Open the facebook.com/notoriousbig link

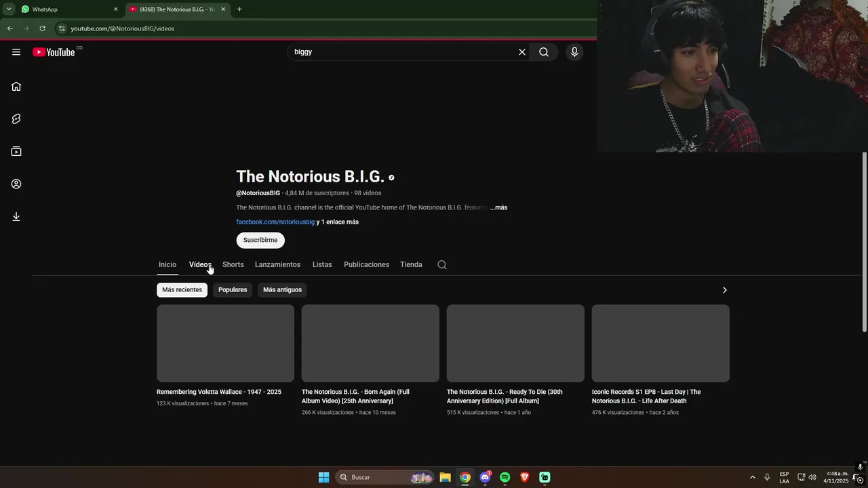coord(275,222)
